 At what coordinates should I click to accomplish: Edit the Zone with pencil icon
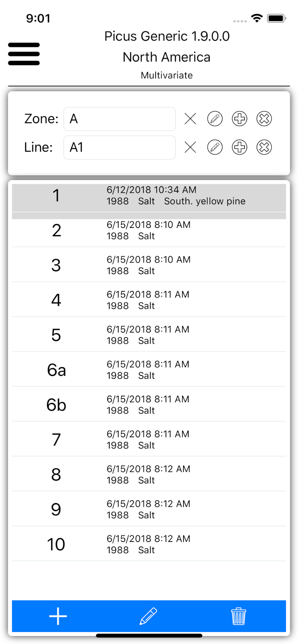(215, 119)
